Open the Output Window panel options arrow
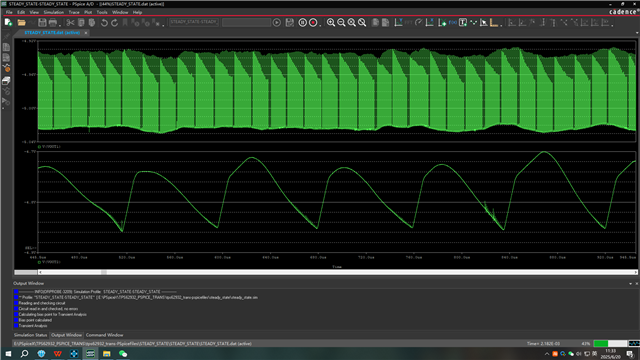Viewport: 640px width, 360px height. coord(630,283)
